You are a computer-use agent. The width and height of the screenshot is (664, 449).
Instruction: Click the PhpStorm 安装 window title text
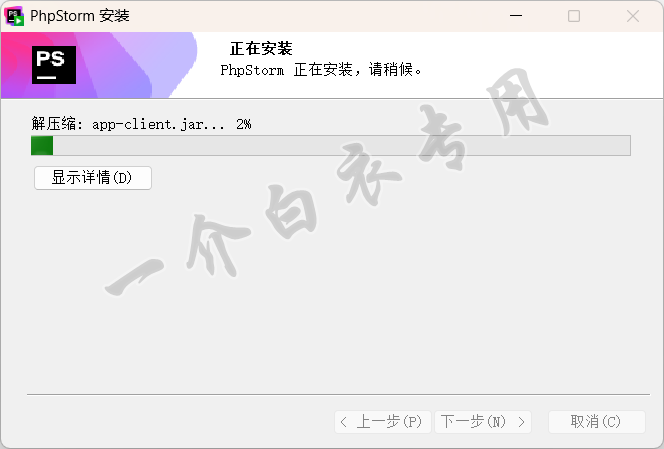click(80, 16)
